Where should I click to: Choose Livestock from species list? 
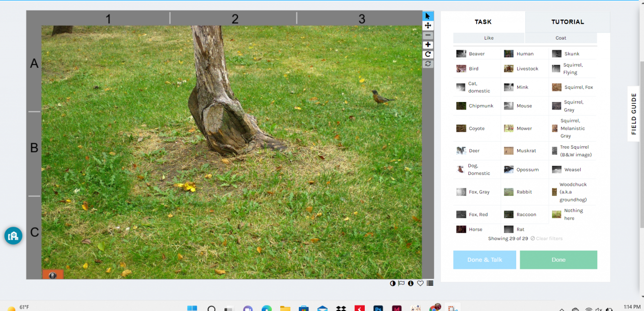[525, 69]
